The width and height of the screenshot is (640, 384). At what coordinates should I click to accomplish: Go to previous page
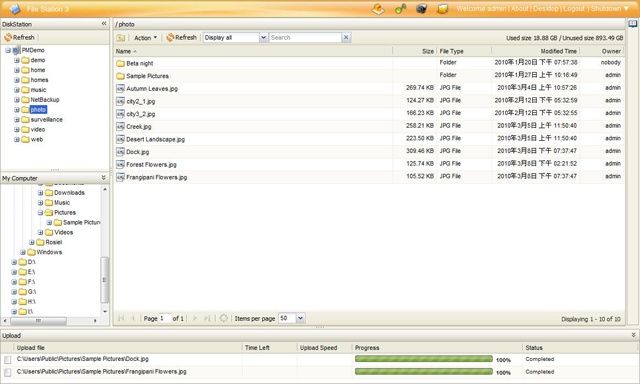(133, 318)
